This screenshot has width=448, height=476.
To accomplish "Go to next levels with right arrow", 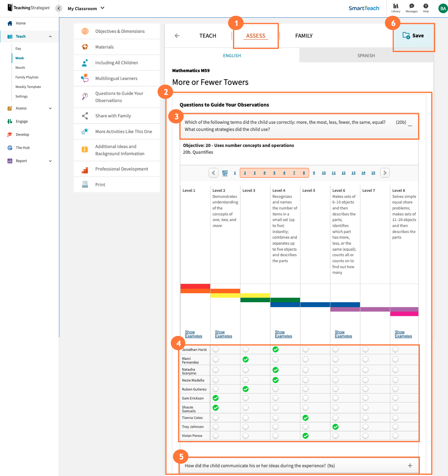I will click(x=385, y=173).
